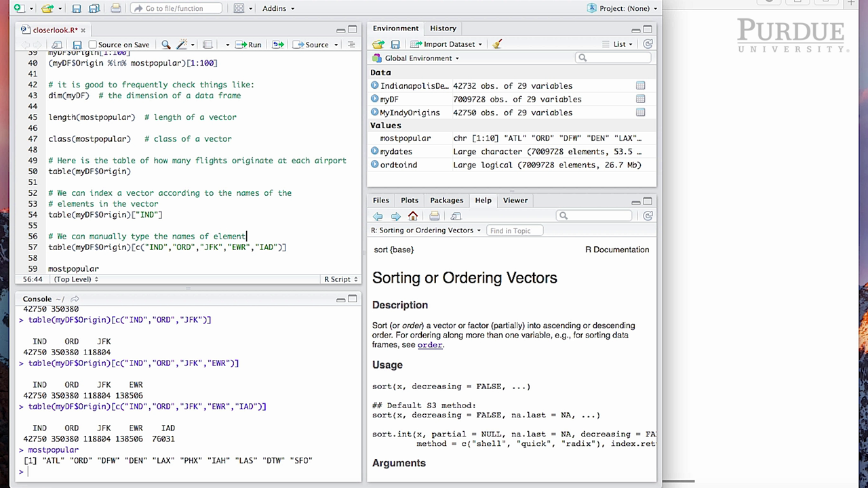Click Show in new window icon in editor

[x=58, y=45]
